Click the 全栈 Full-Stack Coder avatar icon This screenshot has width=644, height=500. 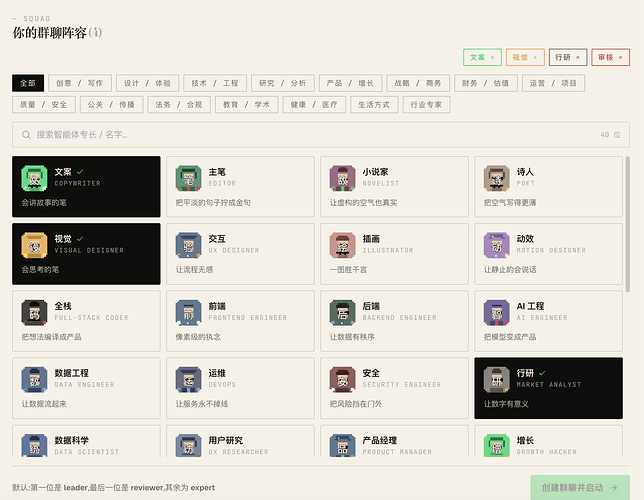tap(34, 313)
